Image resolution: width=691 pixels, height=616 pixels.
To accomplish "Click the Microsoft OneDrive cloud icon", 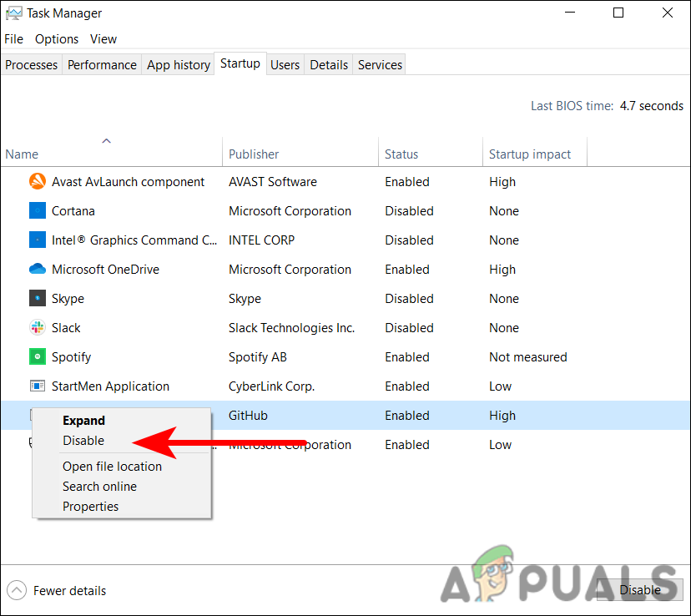I will [38, 269].
